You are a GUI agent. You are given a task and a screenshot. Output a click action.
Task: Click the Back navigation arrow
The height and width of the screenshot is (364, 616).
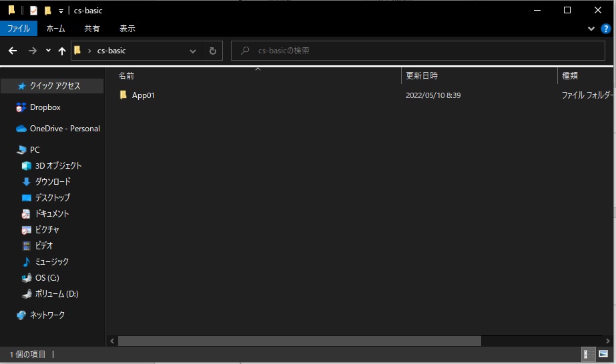(x=13, y=51)
